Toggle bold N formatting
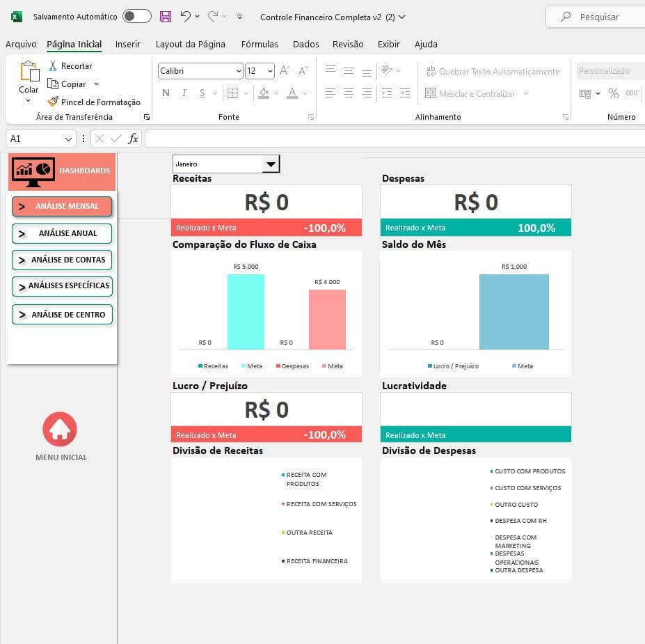The width and height of the screenshot is (645, 644). pyautogui.click(x=166, y=93)
